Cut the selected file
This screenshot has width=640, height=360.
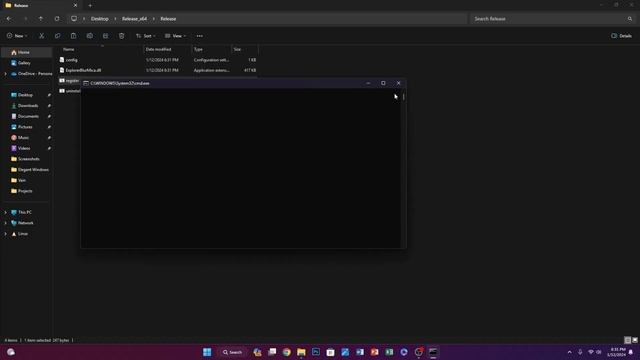pyautogui.click(x=41, y=36)
